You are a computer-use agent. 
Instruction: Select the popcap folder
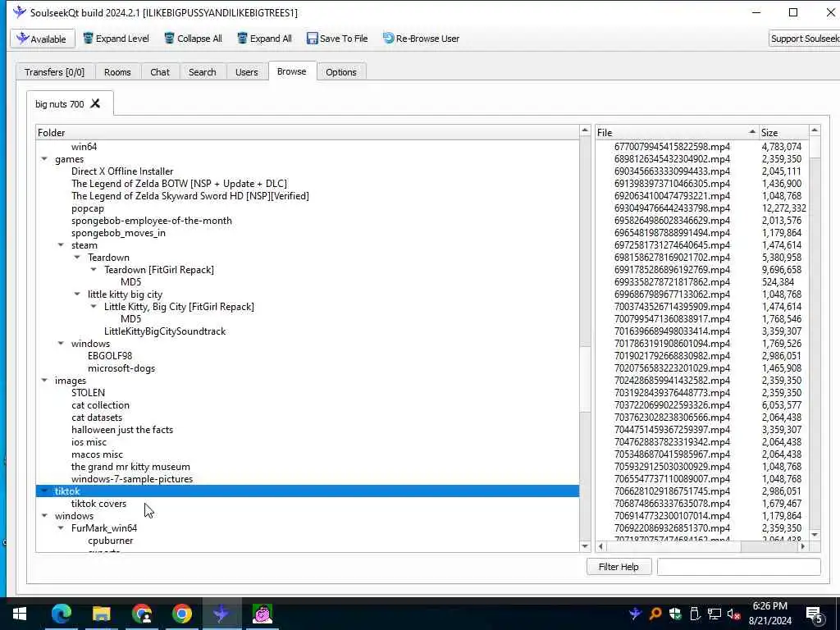pos(87,208)
